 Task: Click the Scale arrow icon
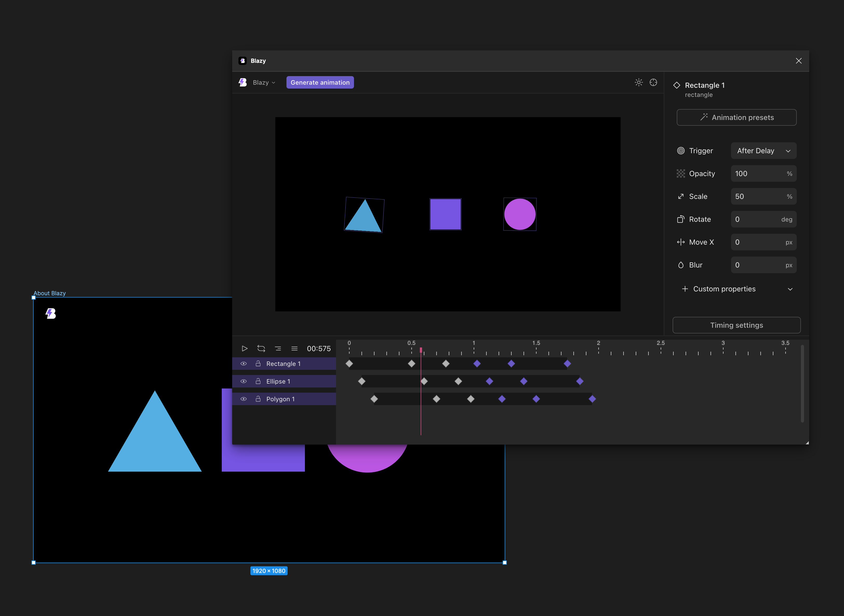click(x=681, y=197)
